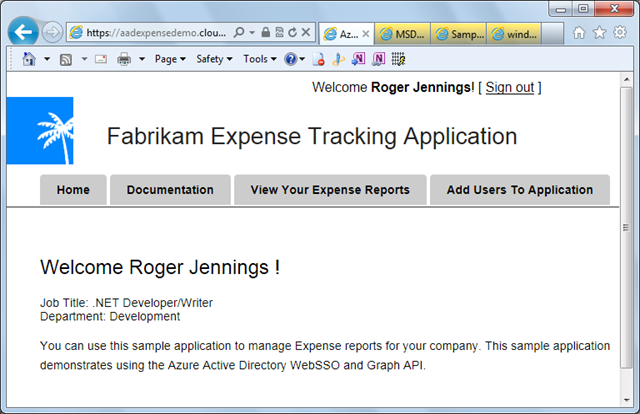
Task: Click the Home icon at top right
Action: click(x=579, y=32)
